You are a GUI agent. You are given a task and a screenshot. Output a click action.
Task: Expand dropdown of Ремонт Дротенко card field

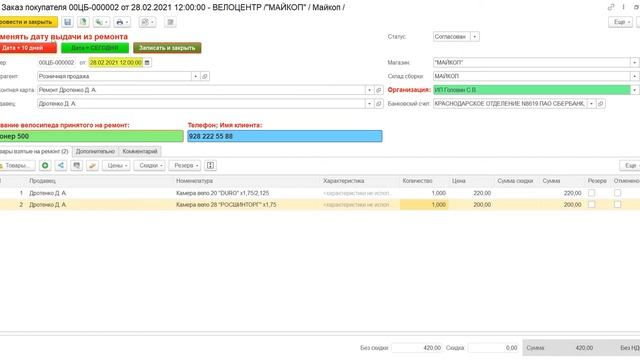(369, 90)
